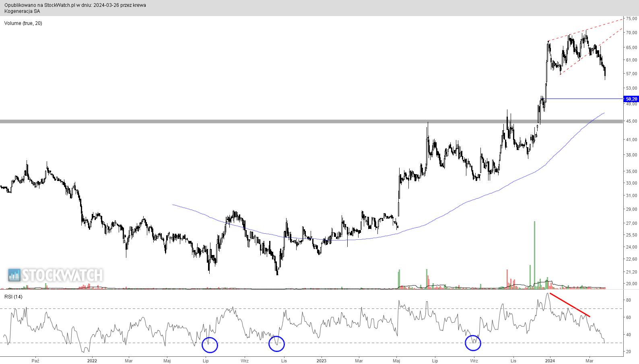639x364 pixels.
Task: Click the RSI 20 scale label
Action: click(628, 352)
